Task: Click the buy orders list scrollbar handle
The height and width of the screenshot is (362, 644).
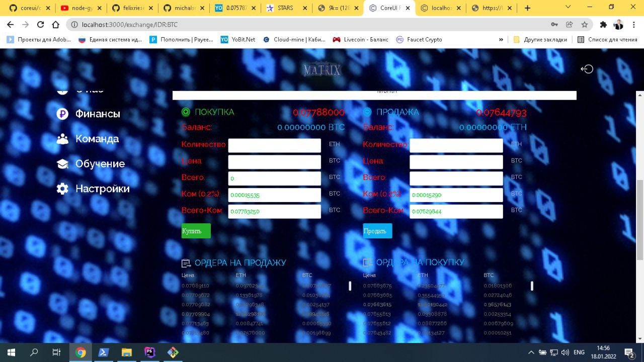Action: (x=532, y=286)
